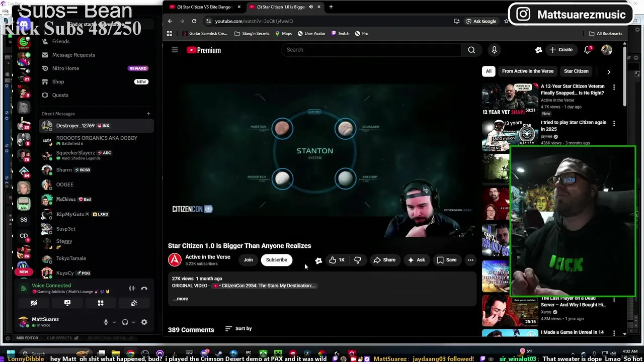Screen dimensions: 644x362
Task: Open Discord Shop
Action: click(x=96, y=81)
